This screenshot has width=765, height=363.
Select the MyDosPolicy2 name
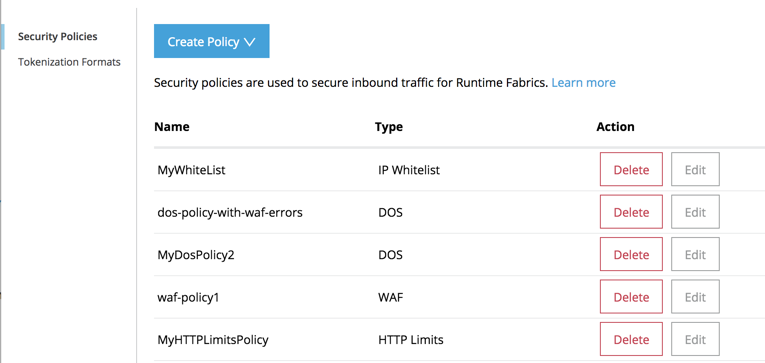click(x=196, y=255)
